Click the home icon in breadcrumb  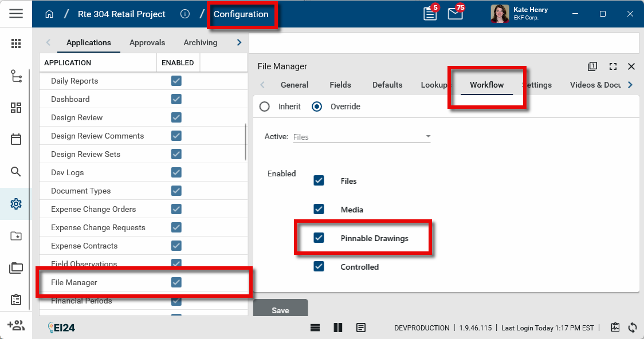click(x=49, y=14)
